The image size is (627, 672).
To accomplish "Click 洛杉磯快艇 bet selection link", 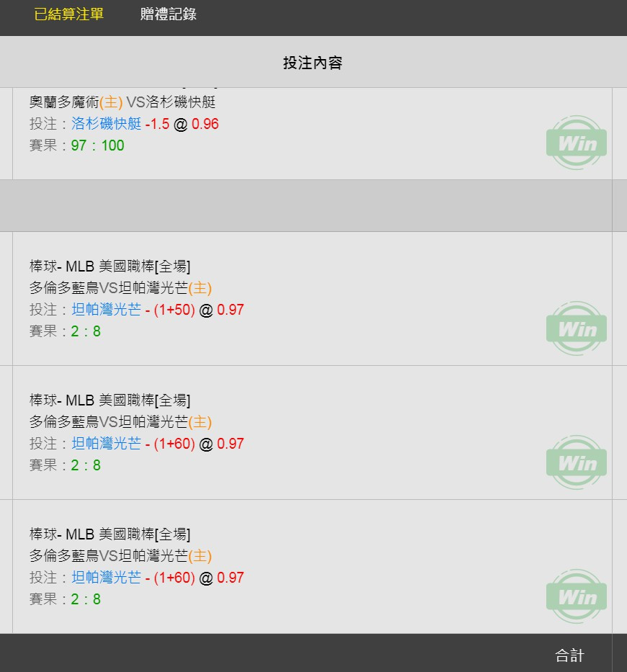I will point(107,124).
